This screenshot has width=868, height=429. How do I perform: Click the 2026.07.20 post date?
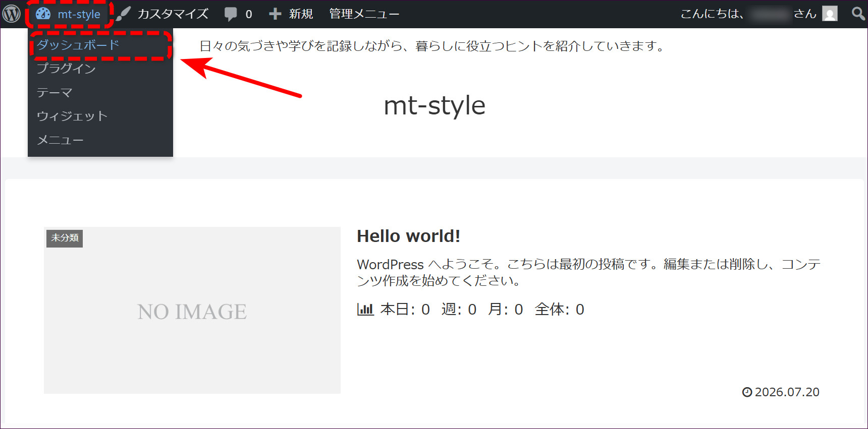(x=787, y=392)
